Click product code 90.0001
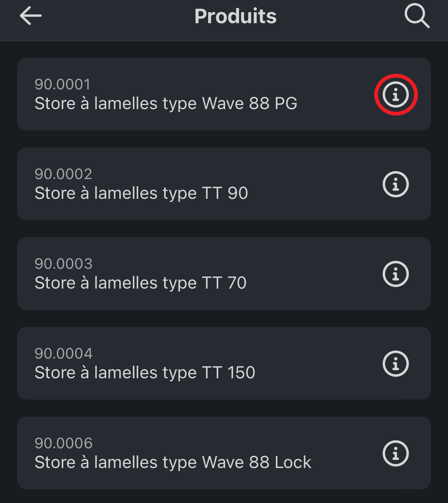 [62, 84]
